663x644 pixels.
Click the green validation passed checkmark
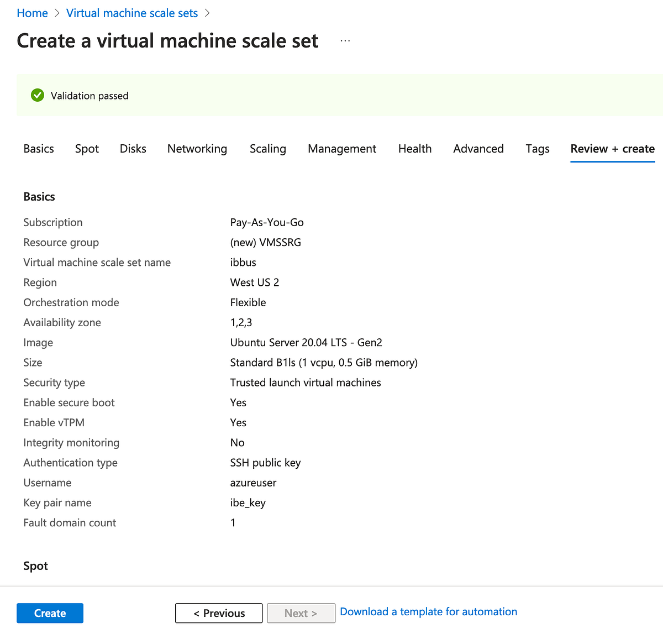pos(37,95)
